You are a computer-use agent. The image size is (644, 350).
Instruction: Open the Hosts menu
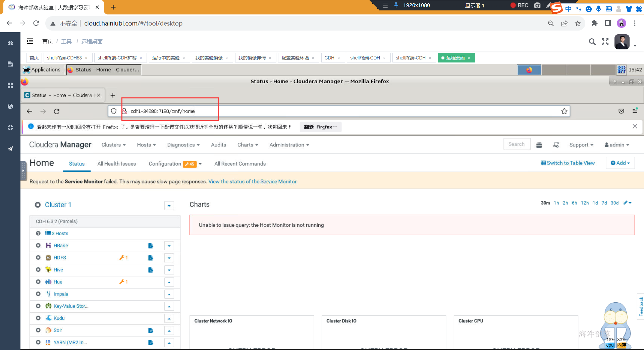(x=146, y=145)
